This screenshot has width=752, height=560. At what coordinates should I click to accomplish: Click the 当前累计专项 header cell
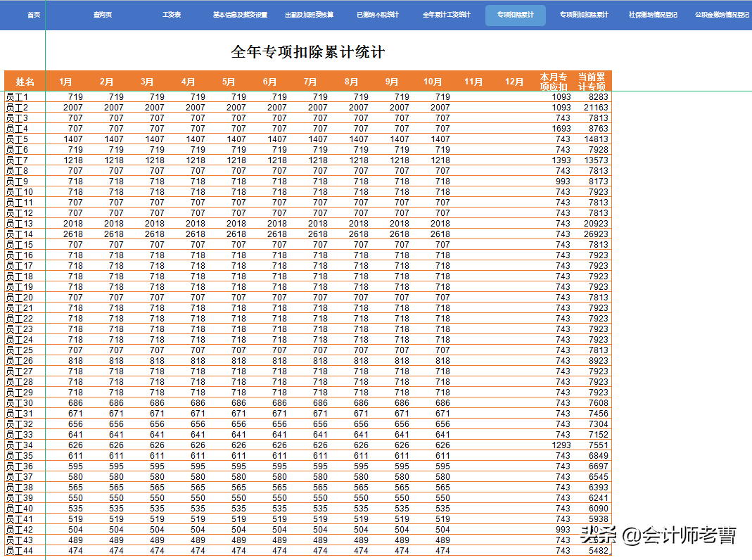click(592, 80)
